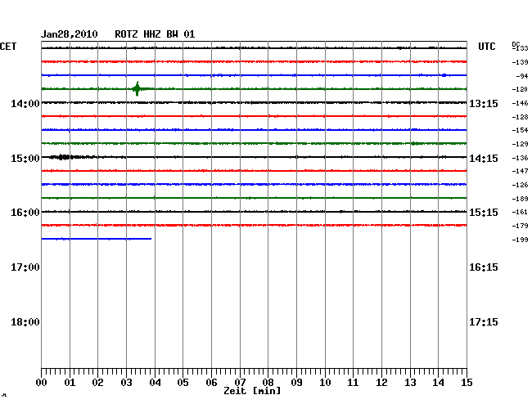Click the DC offset value -128
This screenshot has width=532, height=404.
point(520,117)
